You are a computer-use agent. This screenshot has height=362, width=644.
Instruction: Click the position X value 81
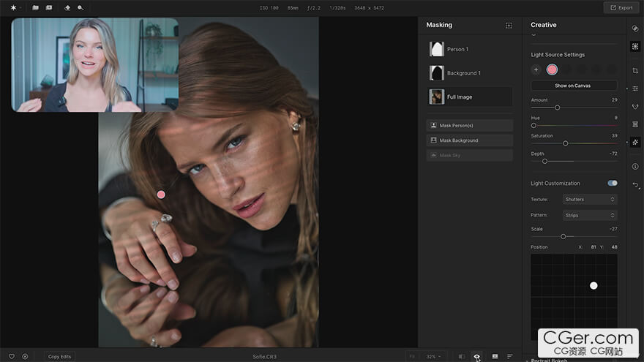(x=594, y=247)
